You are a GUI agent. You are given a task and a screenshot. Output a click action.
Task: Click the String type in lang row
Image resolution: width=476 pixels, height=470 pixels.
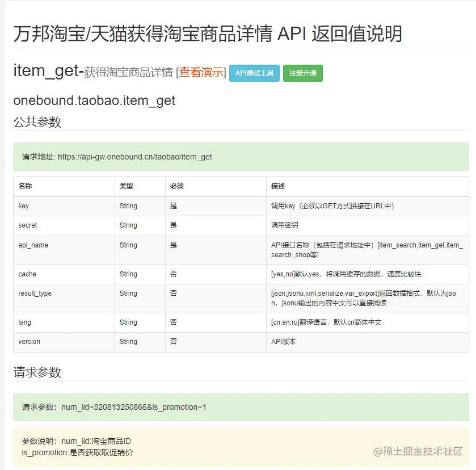point(128,322)
